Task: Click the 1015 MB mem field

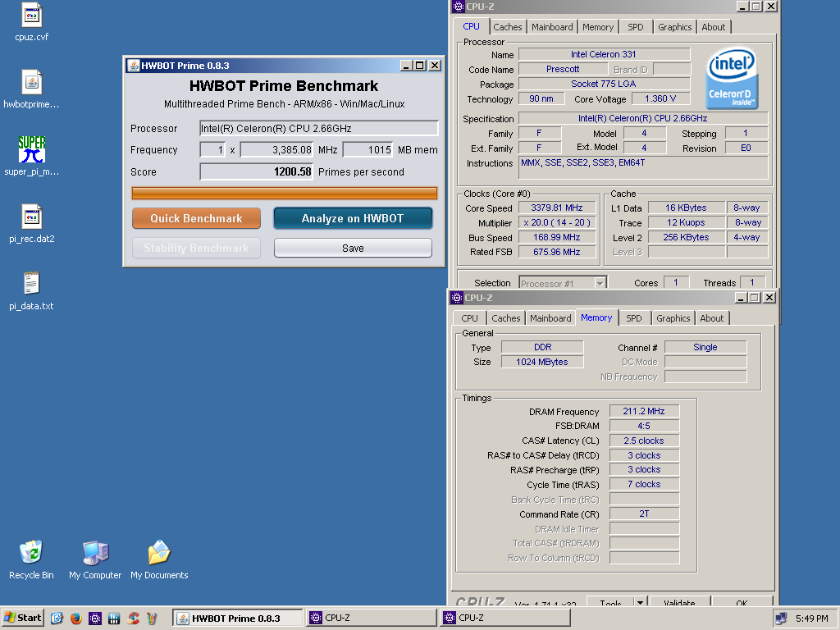Action: click(367, 150)
